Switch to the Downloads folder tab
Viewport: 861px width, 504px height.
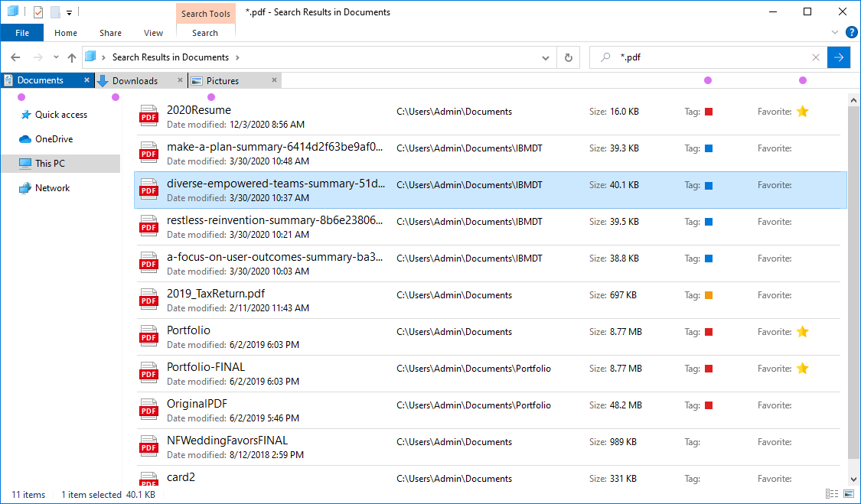[135, 80]
